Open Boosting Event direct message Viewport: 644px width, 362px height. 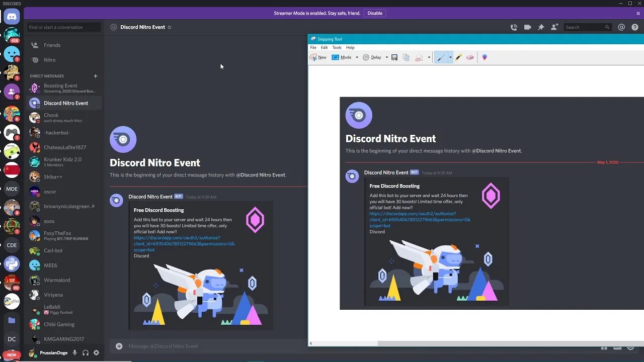pos(64,88)
